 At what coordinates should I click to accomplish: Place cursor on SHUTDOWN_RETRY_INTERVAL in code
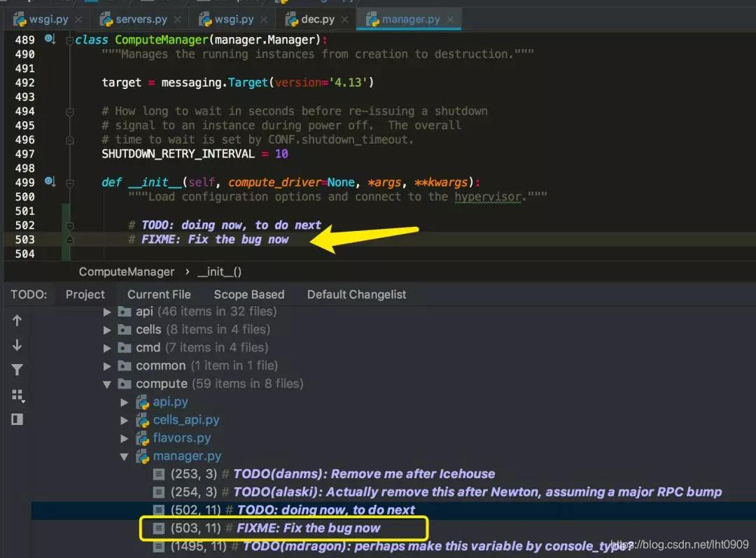tap(178, 154)
